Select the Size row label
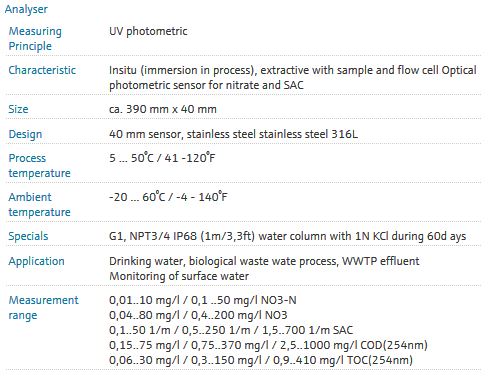The height and width of the screenshot is (376, 489). (18, 109)
